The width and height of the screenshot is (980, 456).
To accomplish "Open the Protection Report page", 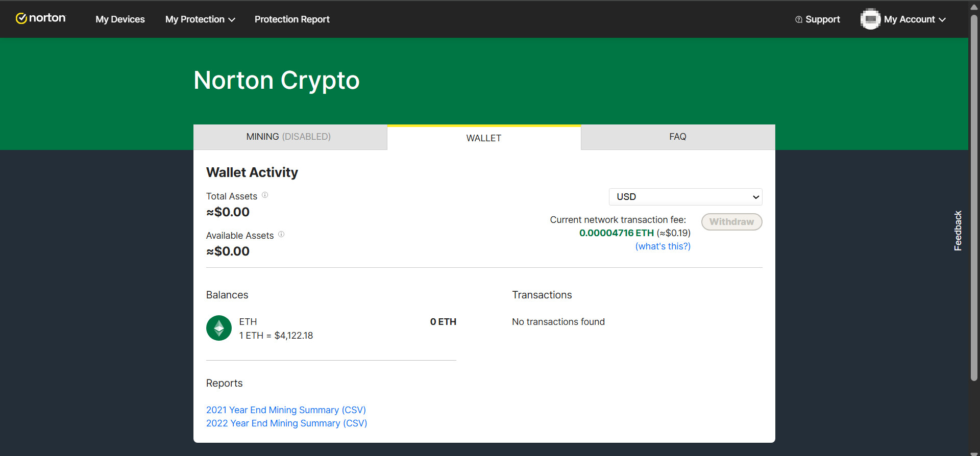I will (x=292, y=19).
